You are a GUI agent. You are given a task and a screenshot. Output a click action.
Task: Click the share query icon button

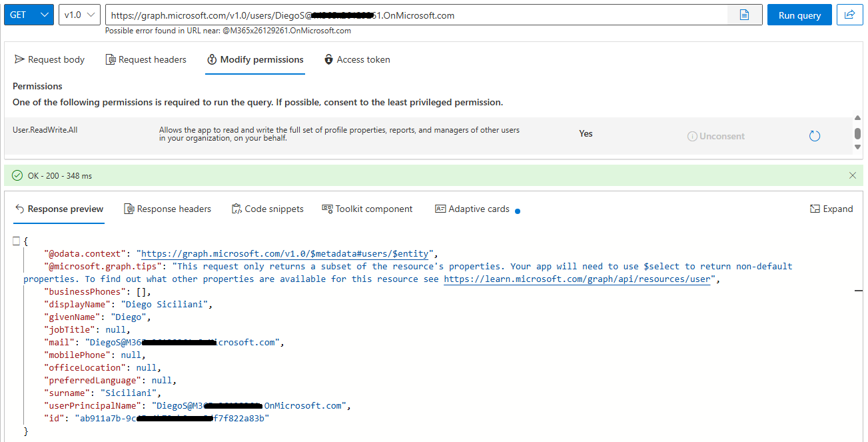click(850, 15)
